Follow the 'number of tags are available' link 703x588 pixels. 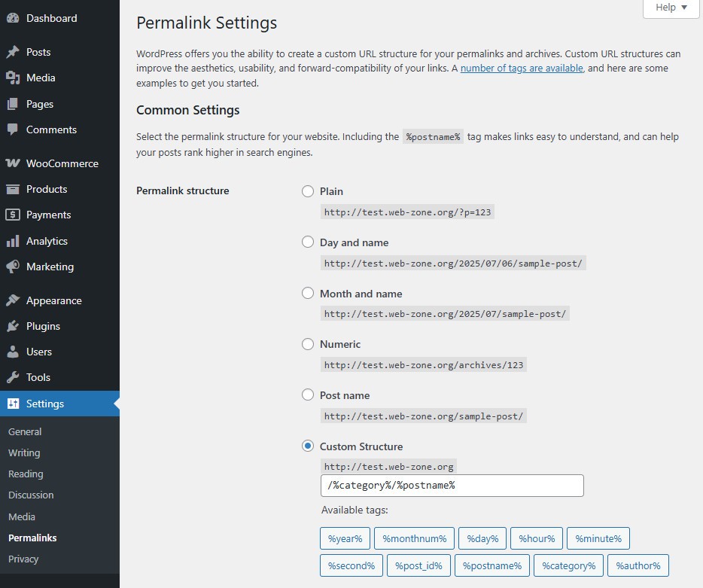coord(522,69)
